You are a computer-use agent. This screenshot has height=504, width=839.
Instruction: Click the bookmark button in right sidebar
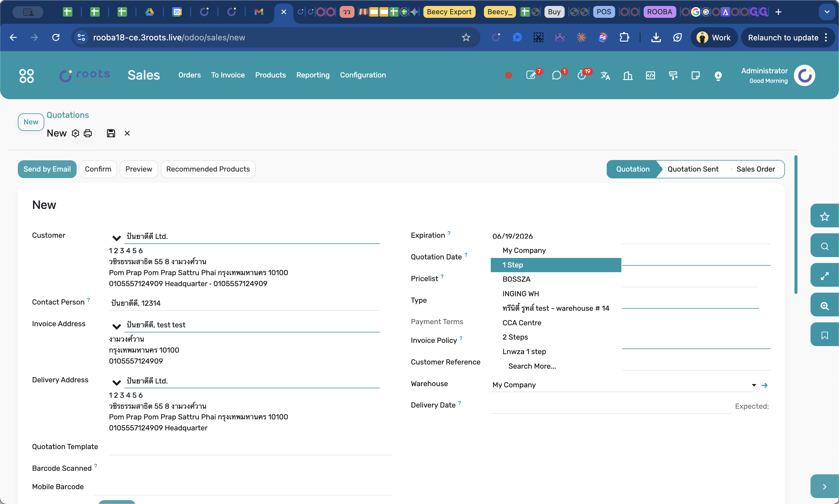pos(825,335)
